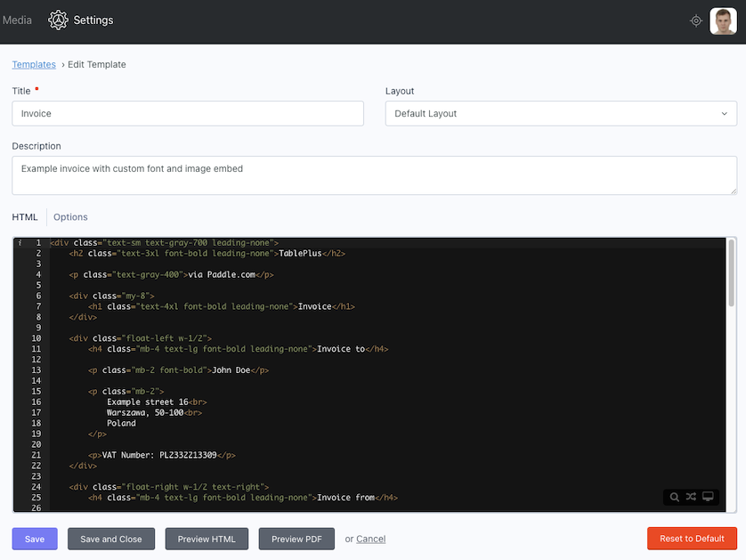Screen dimensions: 746x560
Task: Click 'Poland' on line 18
Action: coord(121,424)
